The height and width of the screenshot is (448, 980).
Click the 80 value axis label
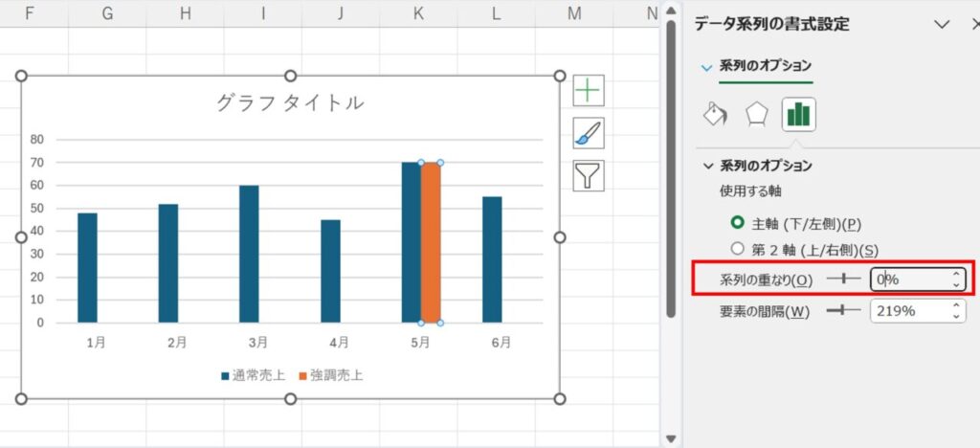[37, 140]
